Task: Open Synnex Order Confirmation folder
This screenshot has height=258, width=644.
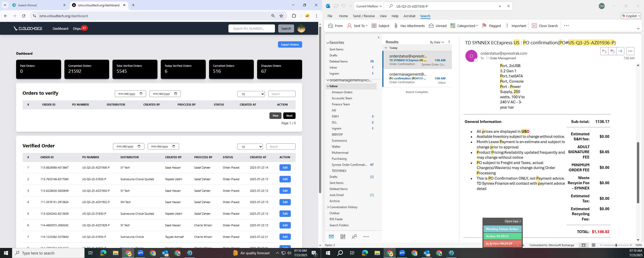Action: tap(349, 165)
